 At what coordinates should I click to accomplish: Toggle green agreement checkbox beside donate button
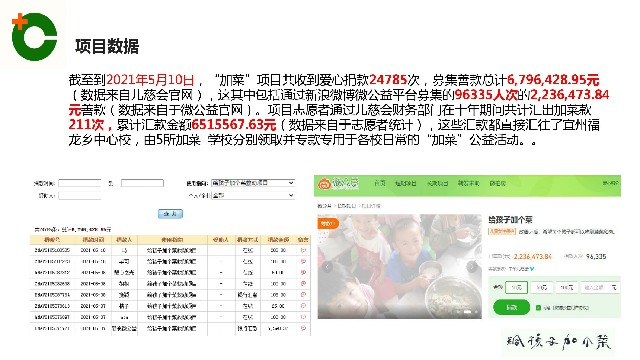[x=538, y=308]
